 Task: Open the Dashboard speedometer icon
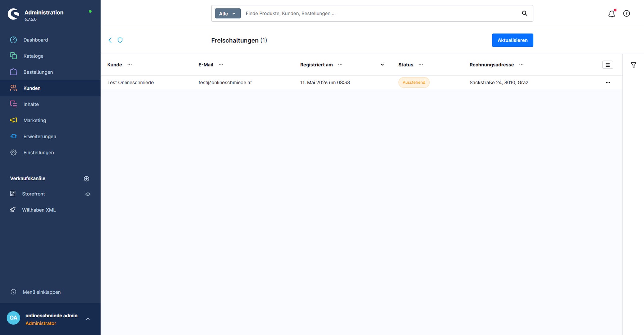(13, 40)
